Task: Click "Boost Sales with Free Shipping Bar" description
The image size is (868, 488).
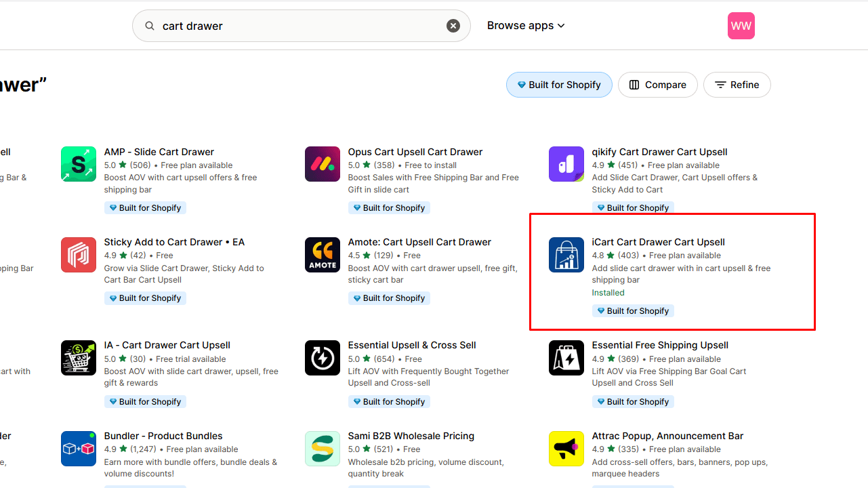Action: pyautogui.click(x=434, y=184)
